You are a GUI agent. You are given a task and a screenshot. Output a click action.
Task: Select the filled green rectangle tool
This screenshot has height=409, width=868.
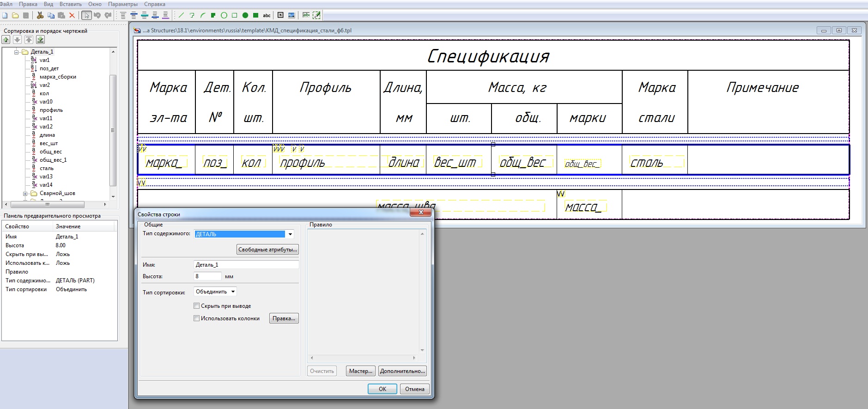click(x=255, y=15)
